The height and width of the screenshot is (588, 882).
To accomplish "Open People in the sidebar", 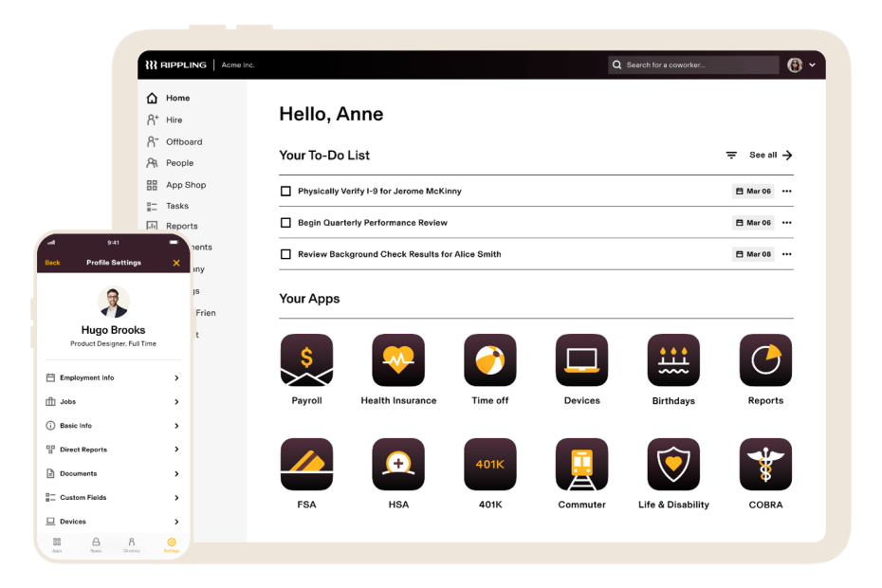I will (170, 163).
